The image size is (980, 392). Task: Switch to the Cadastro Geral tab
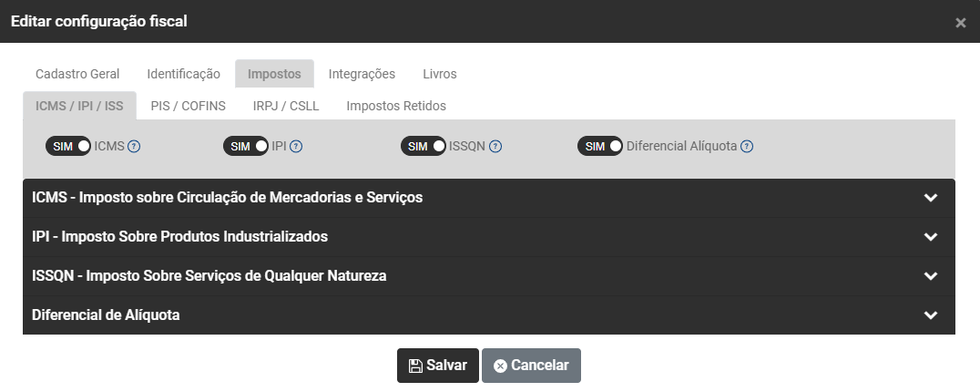coord(77,74)
